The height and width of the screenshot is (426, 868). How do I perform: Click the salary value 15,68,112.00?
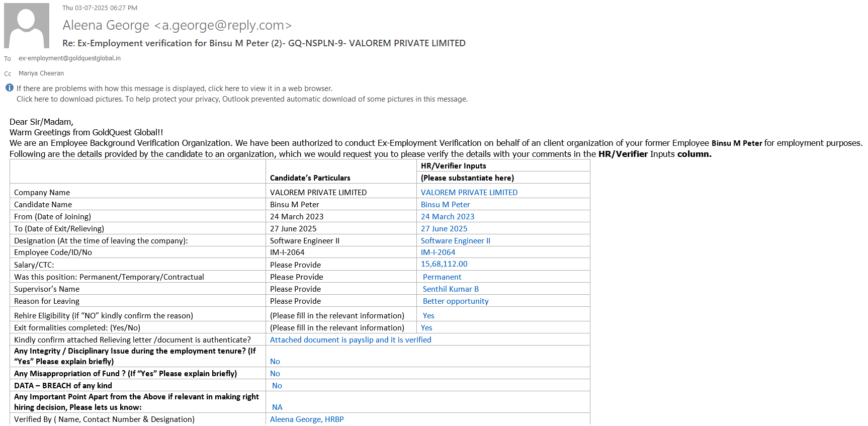pyautogui.click(x=444, y=264)
